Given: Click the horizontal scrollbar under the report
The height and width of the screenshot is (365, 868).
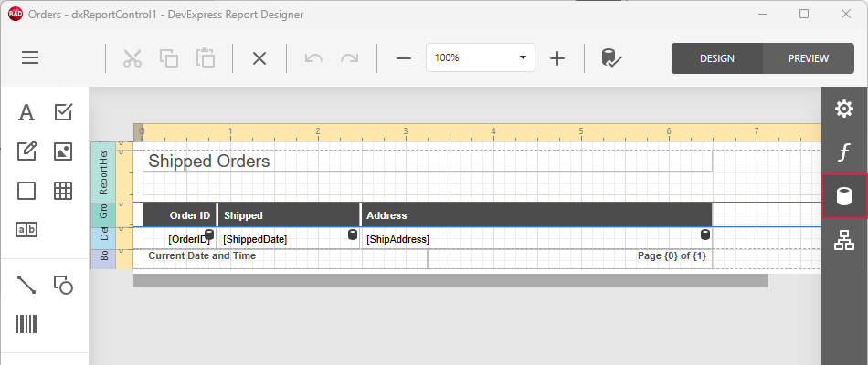Looking at the screenshot, I should tap(450, 280).
